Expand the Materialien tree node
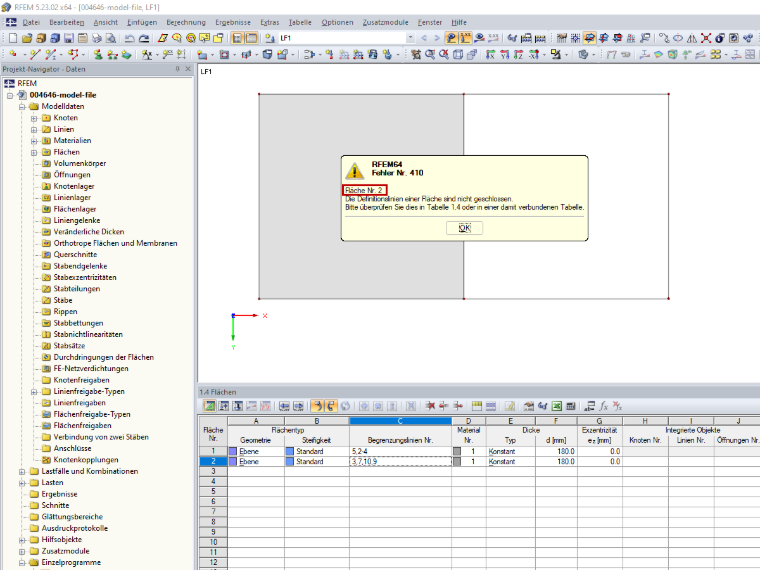 pos(33,141)
